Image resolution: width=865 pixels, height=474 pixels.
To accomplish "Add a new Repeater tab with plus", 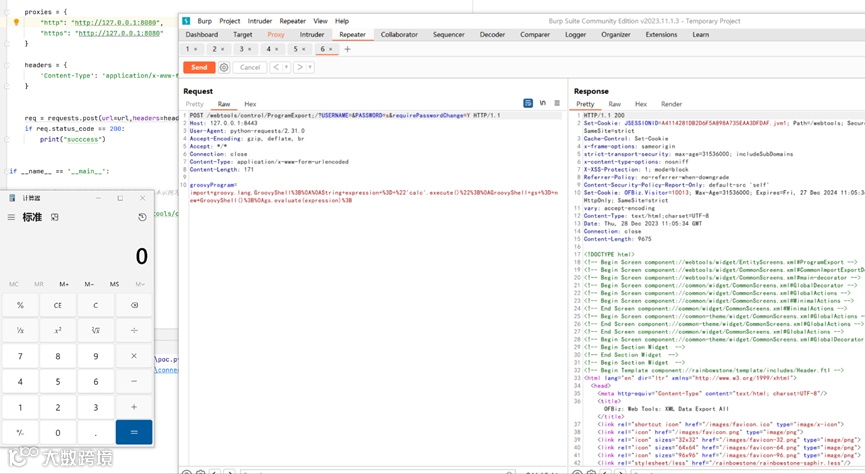I will (347, 49).
